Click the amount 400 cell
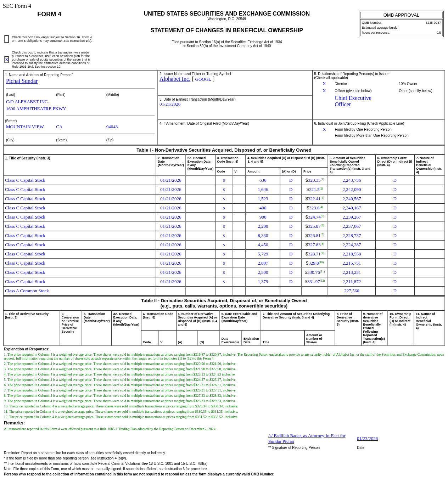The height and width of the screenshot is (485, 448). (x=263, y=208)
